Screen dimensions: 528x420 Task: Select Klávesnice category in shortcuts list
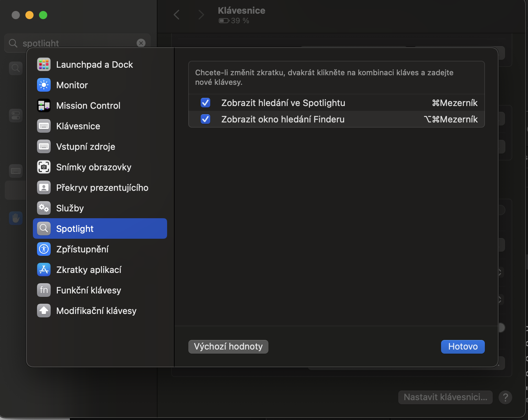point(100,126)
